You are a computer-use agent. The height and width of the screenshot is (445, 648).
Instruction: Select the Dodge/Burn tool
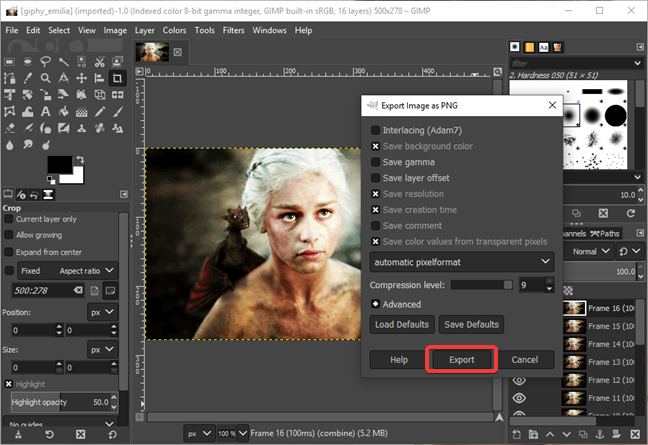[45, 145]
